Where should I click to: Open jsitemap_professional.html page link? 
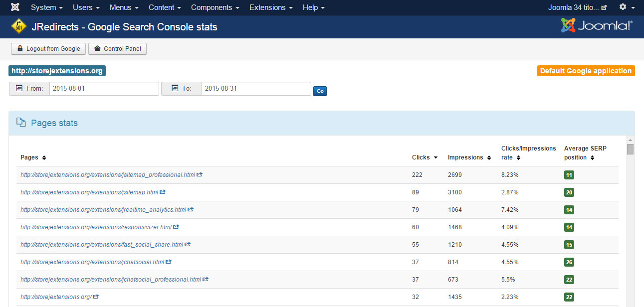coord(108,175)
